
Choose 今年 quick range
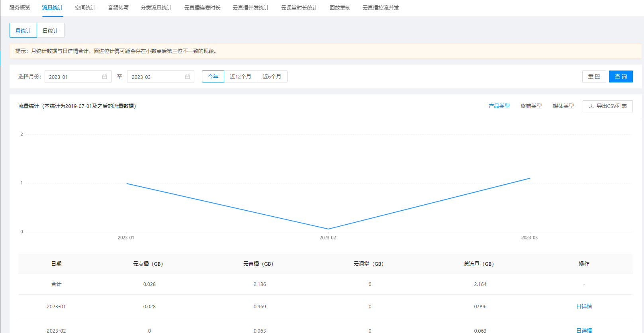(x=213, y=76)
